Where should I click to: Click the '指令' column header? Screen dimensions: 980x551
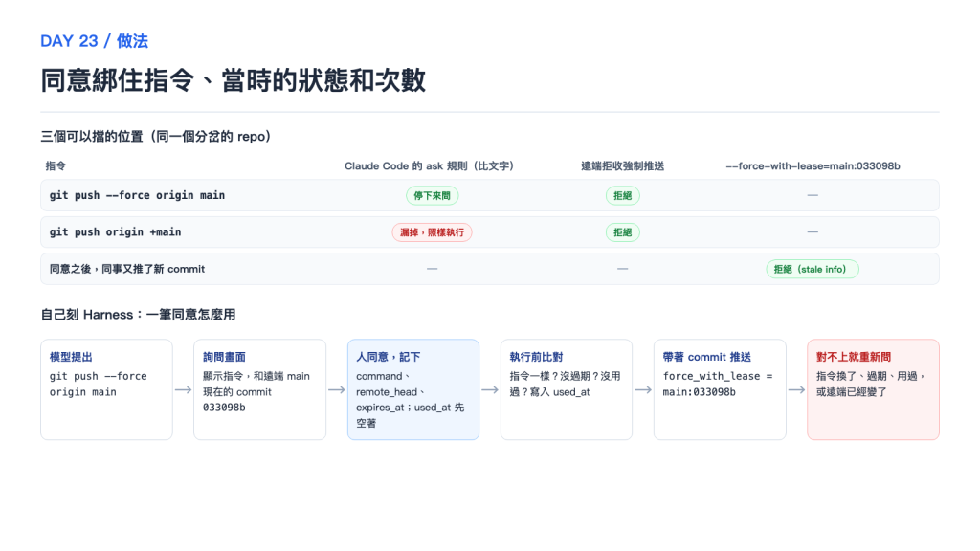click(56, 166)
